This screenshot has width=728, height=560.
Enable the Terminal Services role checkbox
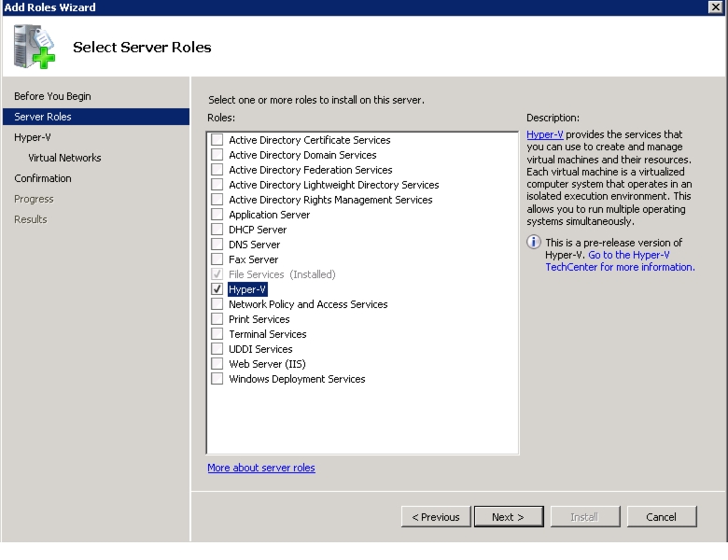pyautogui.click(x=217, y=334)
